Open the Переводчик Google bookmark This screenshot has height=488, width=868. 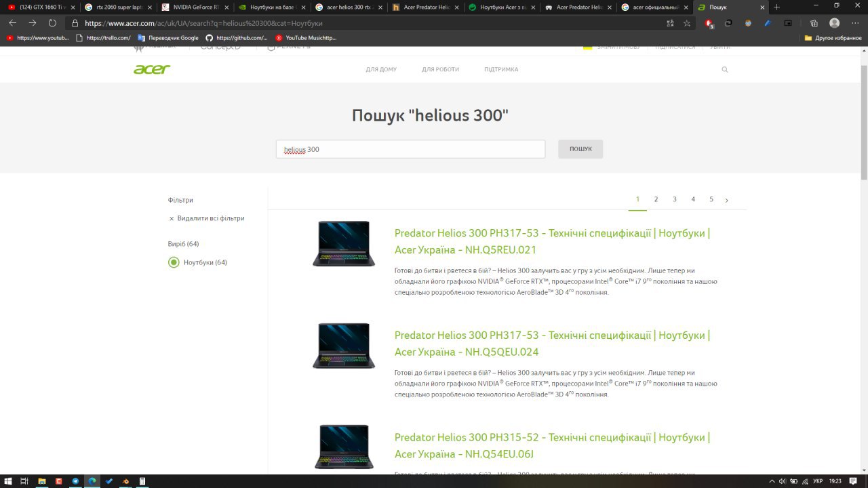pos(168,38)
